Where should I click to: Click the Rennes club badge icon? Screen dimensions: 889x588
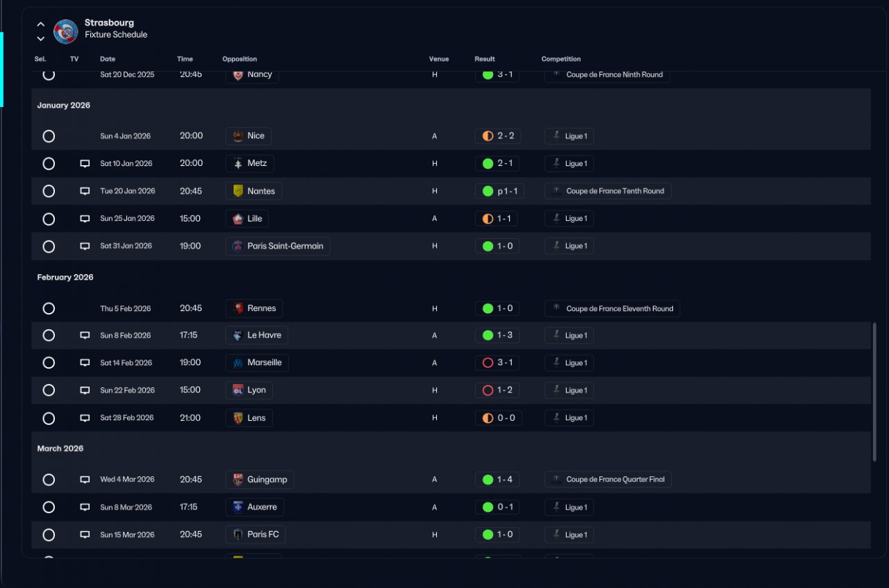[238, 308]
